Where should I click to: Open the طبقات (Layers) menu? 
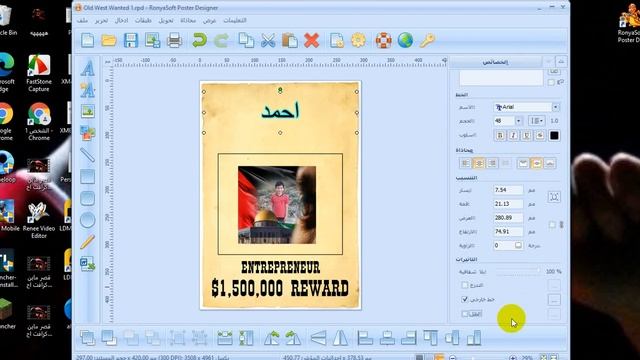click(x=143, y=20)
